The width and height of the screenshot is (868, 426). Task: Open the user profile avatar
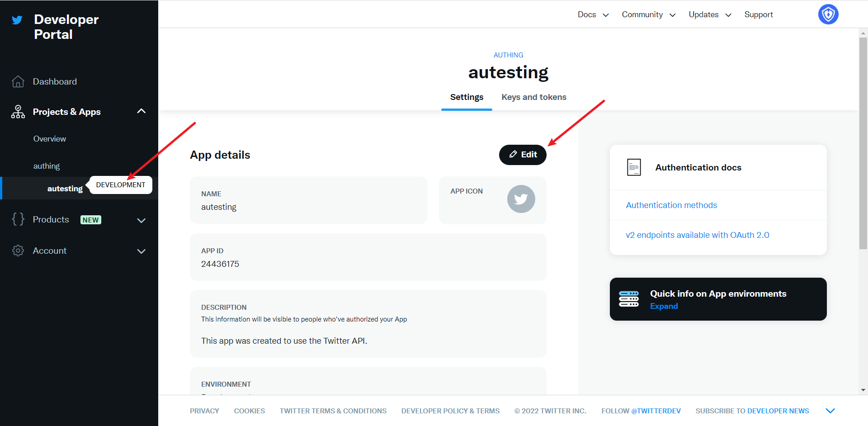pos(828,14)
